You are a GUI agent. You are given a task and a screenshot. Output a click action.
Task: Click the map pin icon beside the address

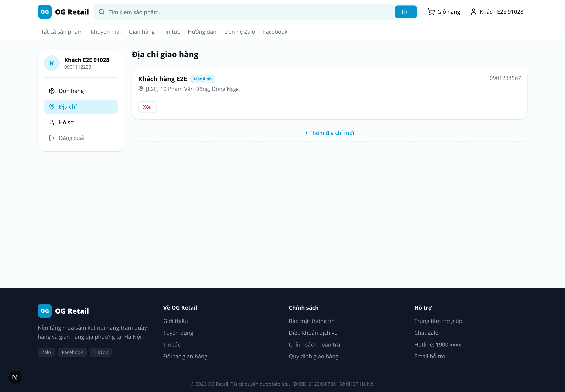141,89
